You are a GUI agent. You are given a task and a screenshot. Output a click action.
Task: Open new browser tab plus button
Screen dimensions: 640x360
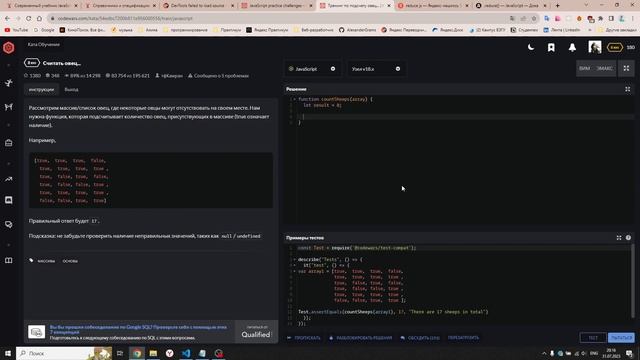point(558,6)
